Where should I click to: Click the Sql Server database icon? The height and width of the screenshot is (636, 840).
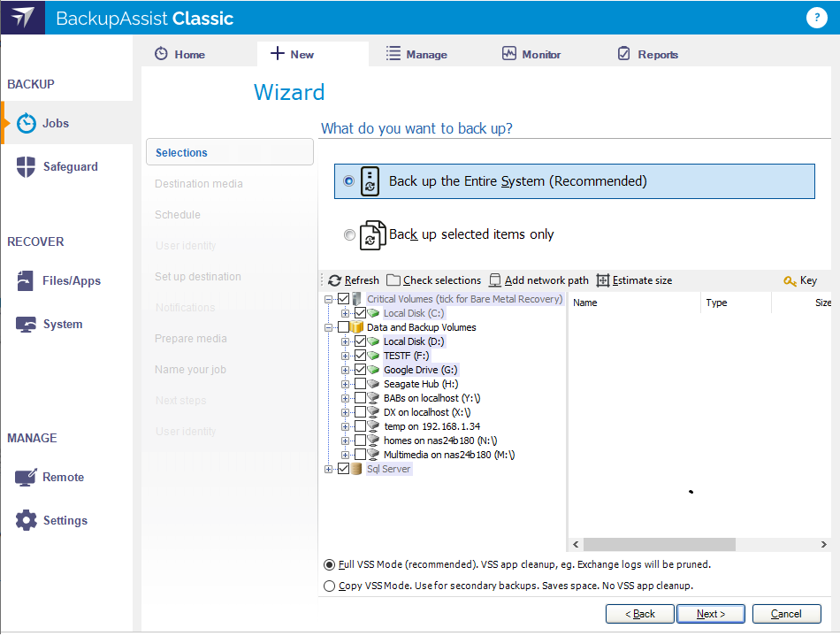[x=356, y=470]
